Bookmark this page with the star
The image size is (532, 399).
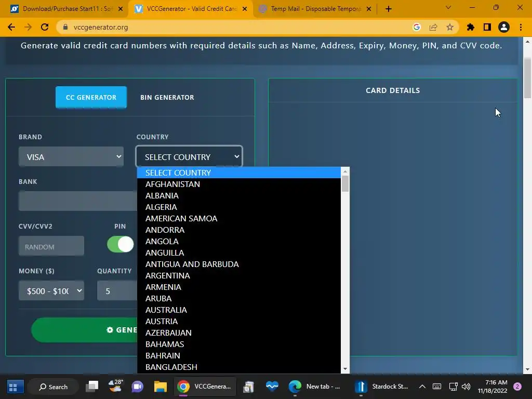(x=450, y=27)
